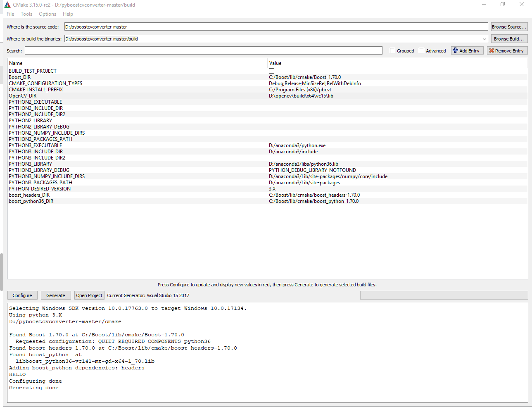The height and width of the screenshot is (407, 532).
Task: Click the value D:/anaconda3/include
Action: click(293, 152)
